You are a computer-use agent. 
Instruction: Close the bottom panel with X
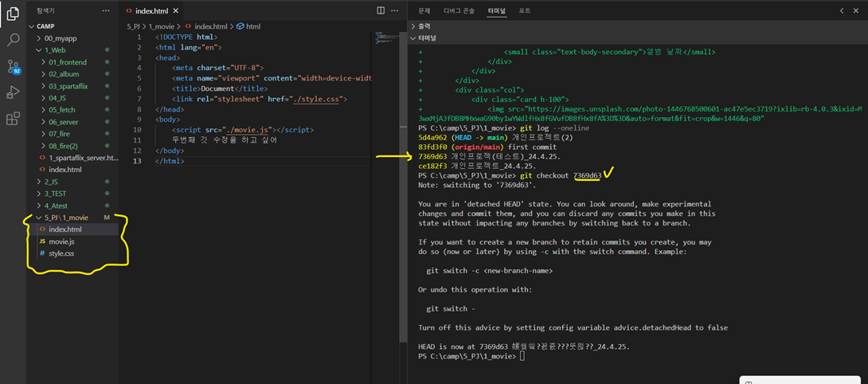point(857,10)
